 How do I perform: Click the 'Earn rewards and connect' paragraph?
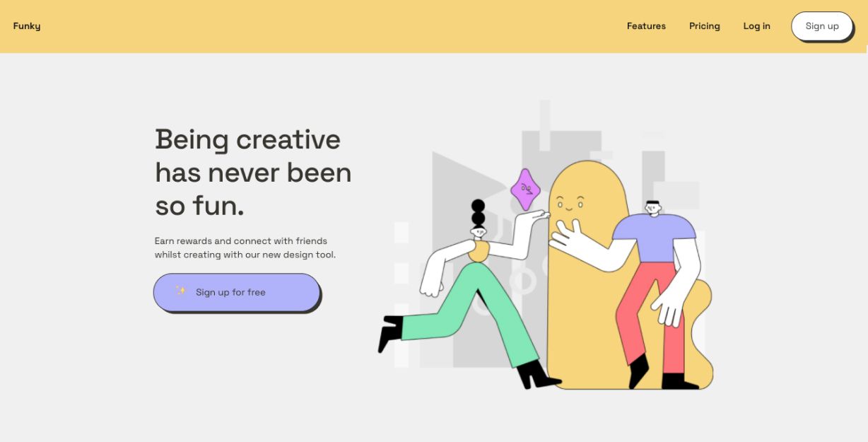point(245,248)
